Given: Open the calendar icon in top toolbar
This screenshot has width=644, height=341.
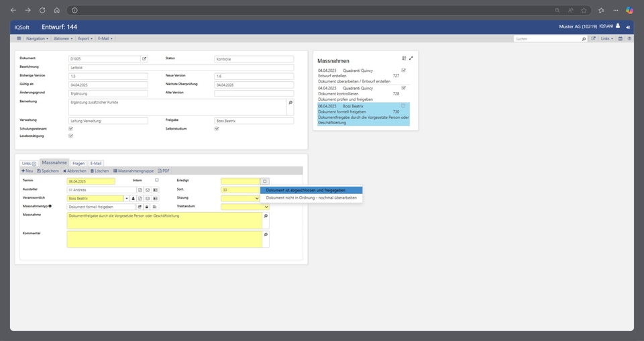Looking at the screenshot, I should pos(620,39).
